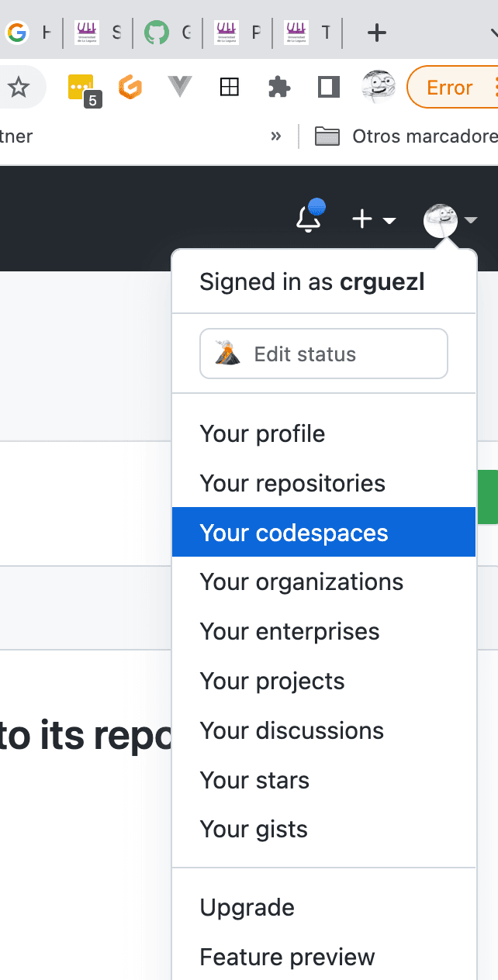Go to Your codespaces

294,533
